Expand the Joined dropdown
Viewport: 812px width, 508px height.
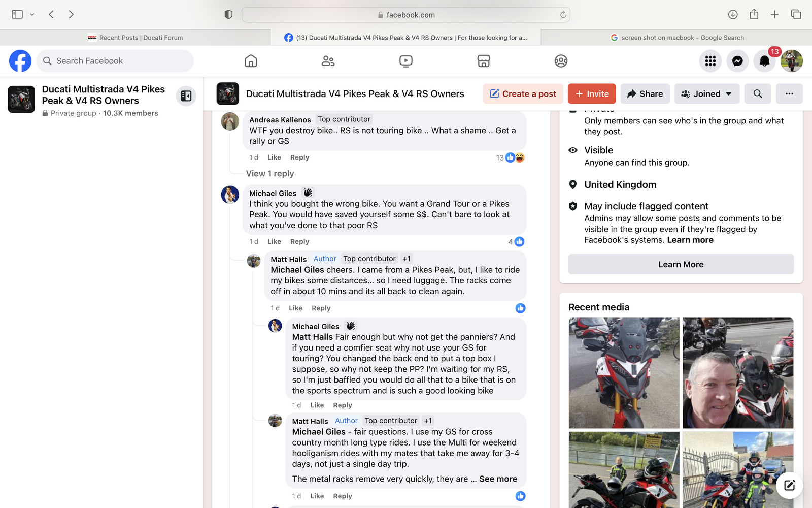(706, 94)
